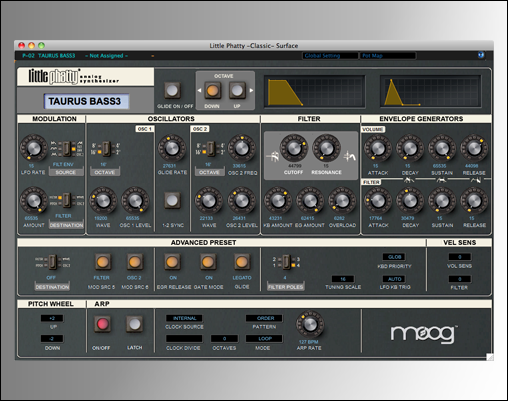Screen dimensions: 508x401
Task: Toggle the 1-2 Sync button
Action: click(172, 200)
